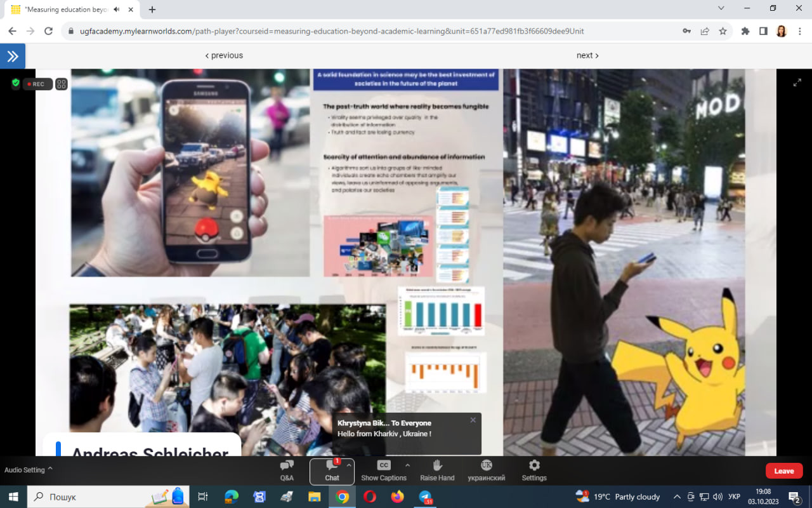Go to the previous unit
Viewport: 812px width, 508px height.
click(x=224, y=55)
